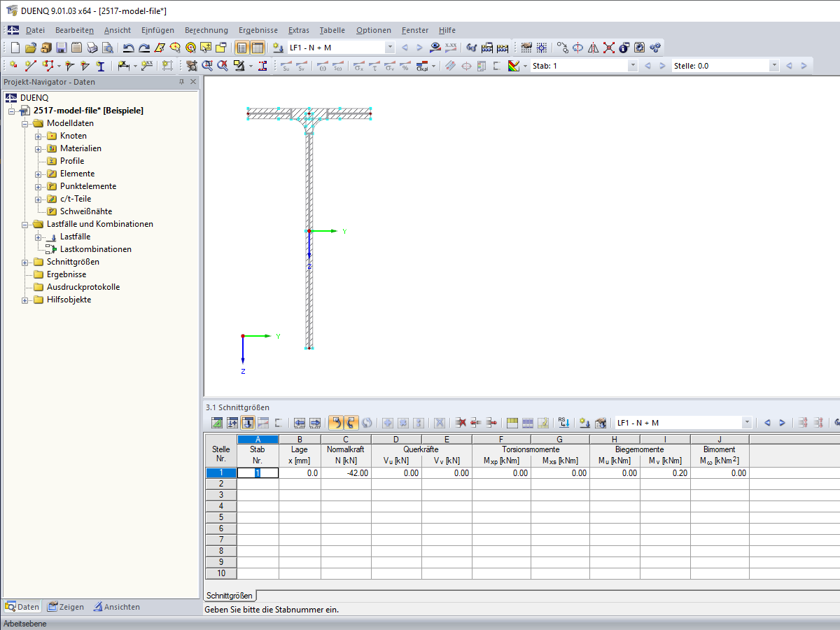Screen dimensions: 840x630
Task: Click the gears calculation icon
Action: 655,48
